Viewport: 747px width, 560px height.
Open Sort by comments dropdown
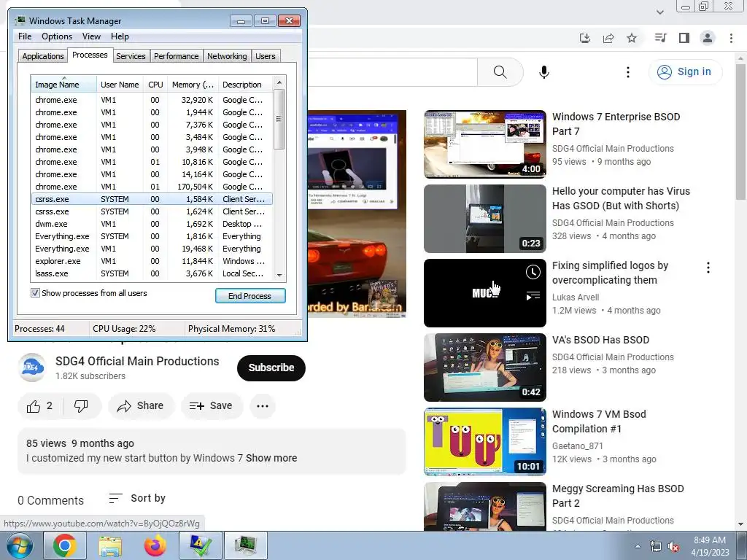point(136,499)
